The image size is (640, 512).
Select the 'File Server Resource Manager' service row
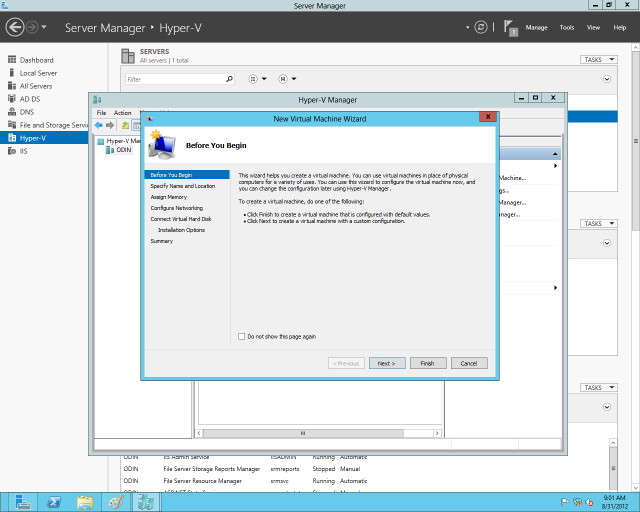(x=245, y=481)
